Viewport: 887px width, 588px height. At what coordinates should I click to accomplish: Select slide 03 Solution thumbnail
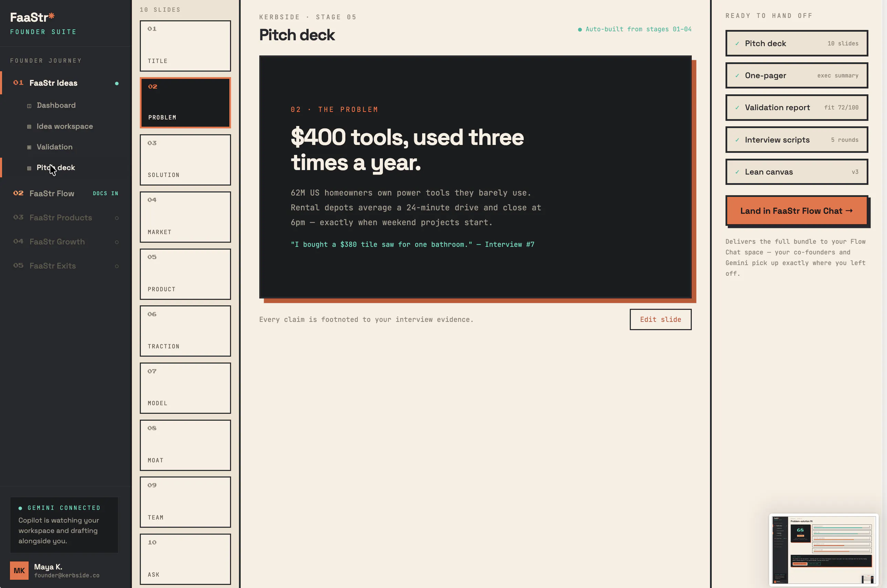(x=185, y=160)
